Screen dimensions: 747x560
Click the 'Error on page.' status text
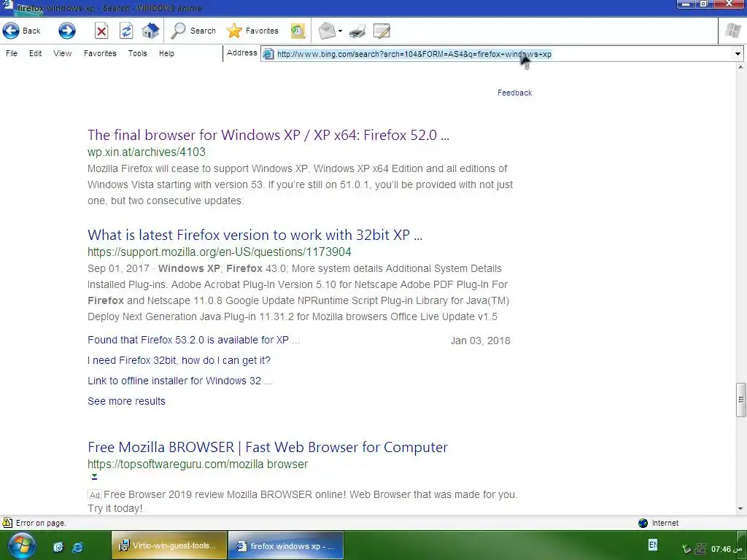click(41, 523)
